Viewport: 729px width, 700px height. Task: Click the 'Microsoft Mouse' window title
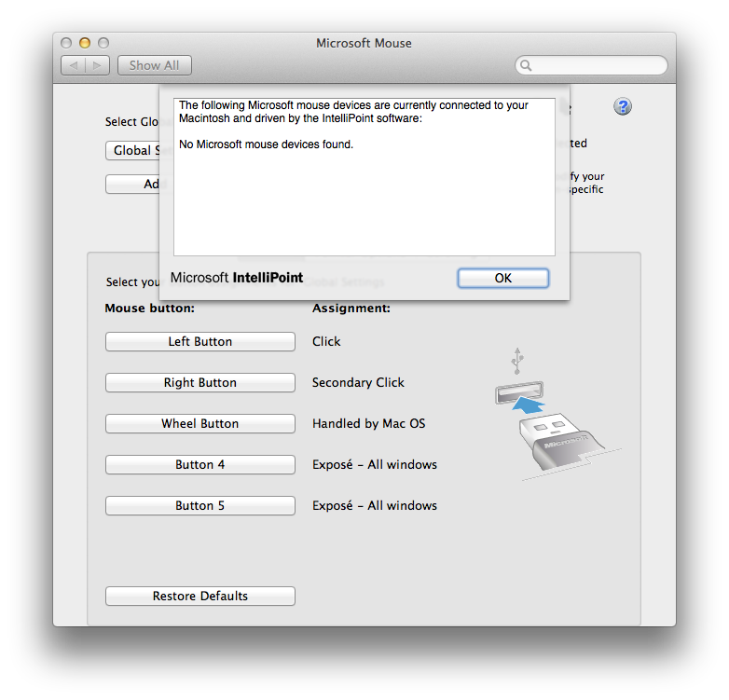364,43
